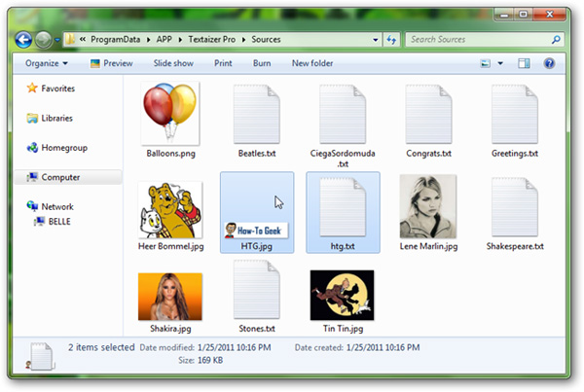Click the search magnifier icon

pyautogui.click(x=556, y=40)
